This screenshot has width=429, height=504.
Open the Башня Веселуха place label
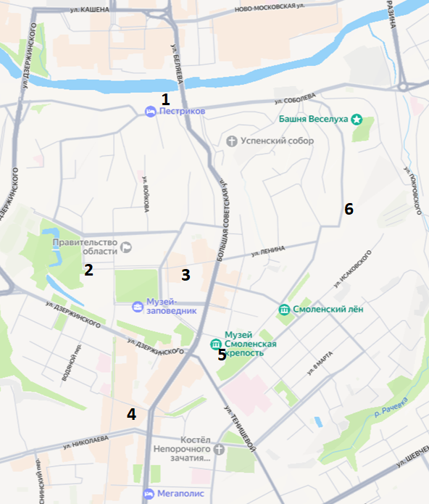(313, 119)
